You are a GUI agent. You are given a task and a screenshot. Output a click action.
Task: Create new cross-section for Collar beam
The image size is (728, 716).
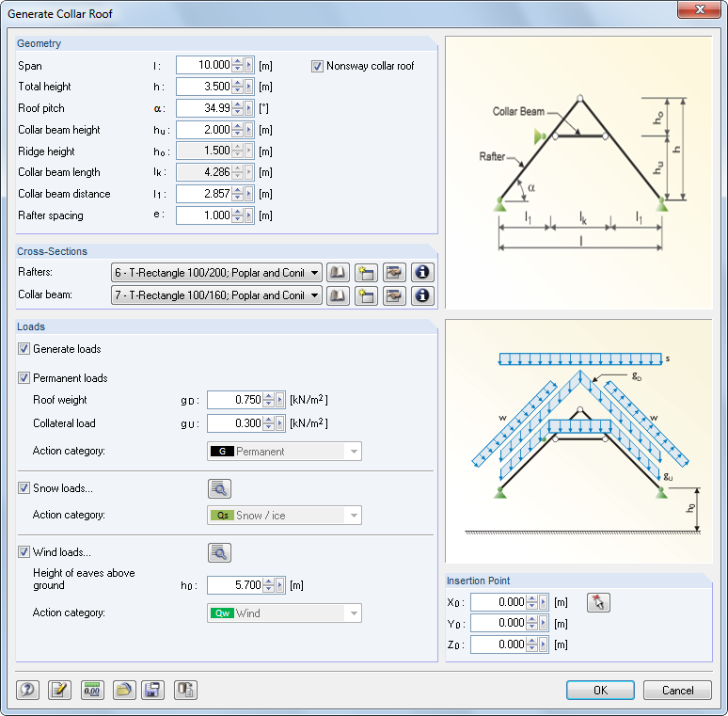[x=366, y=295]
